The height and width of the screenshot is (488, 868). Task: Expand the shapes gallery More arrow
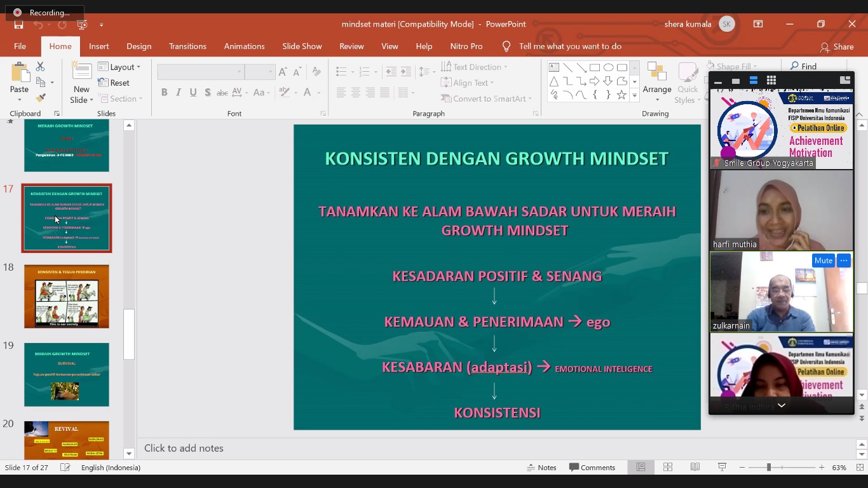point(634,96)
